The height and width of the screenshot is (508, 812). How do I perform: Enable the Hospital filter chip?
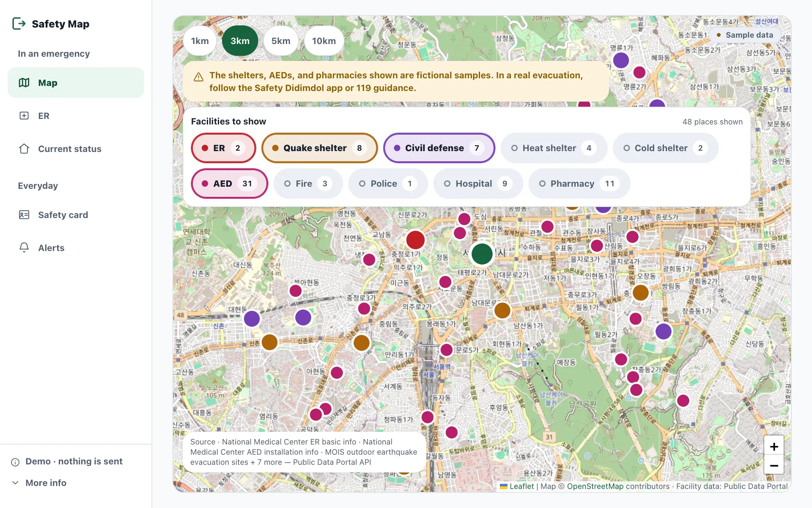[478, 183]
